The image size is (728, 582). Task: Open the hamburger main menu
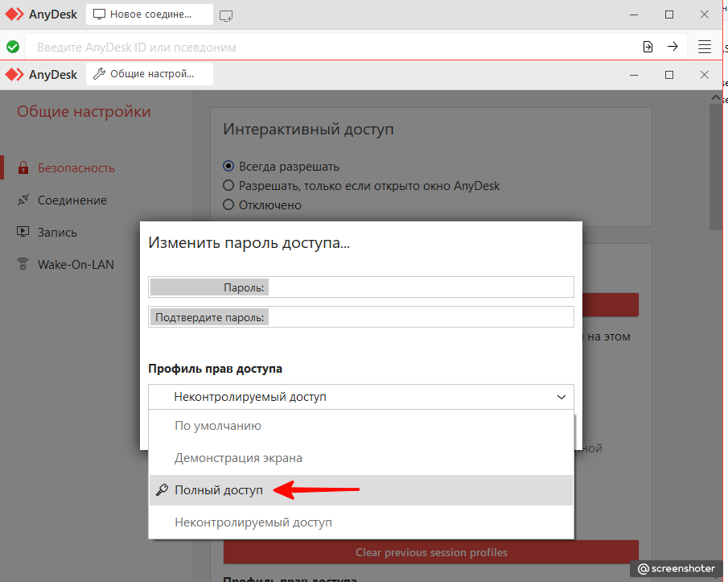[x=705, y=47]
